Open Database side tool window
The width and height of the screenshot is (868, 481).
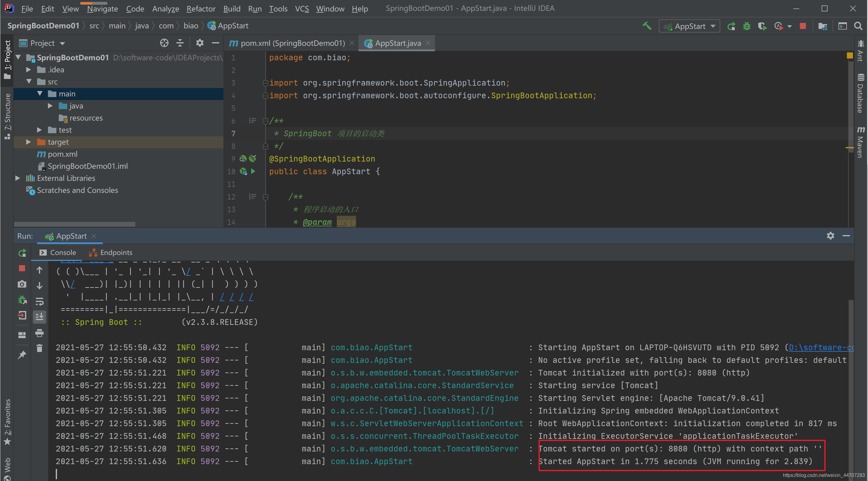860,93
